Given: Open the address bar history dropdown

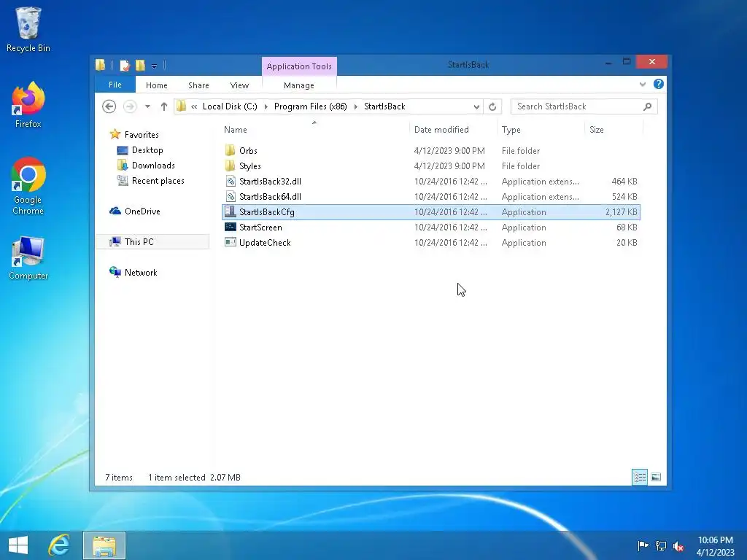Looking at the screenshot, I should pyautogui.click(x=476, y=106).
